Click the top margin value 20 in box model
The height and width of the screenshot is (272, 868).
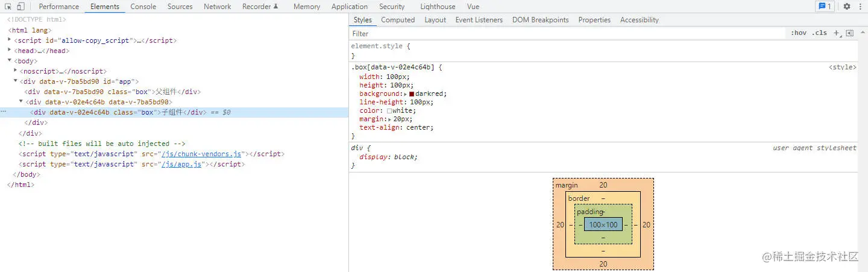pos(603,185)
